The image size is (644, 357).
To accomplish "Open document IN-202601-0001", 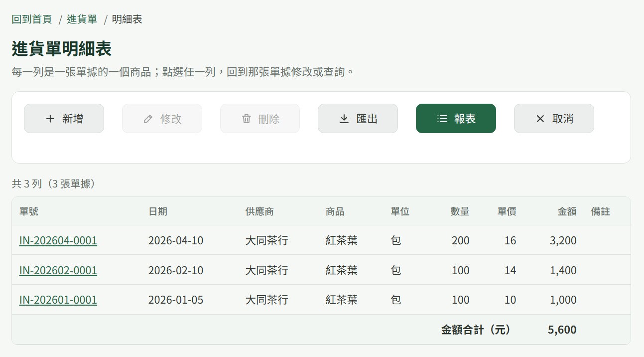I will [x=58, y=300].
